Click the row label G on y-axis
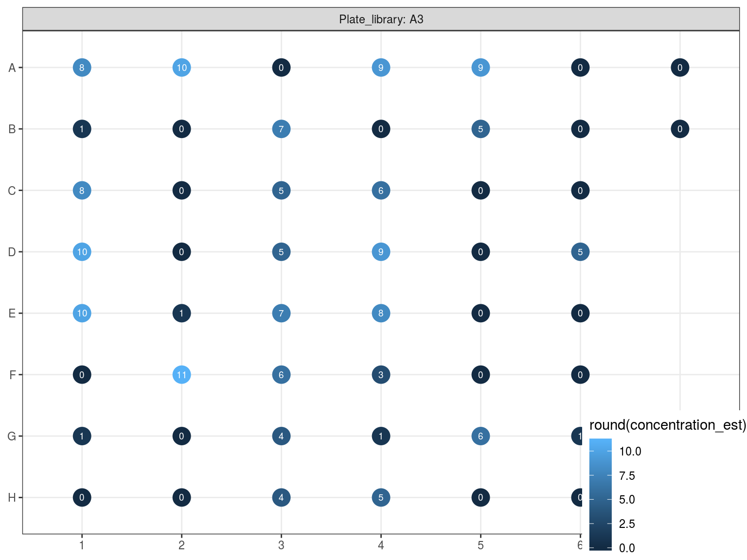This screenshot has height=560, width=747. coord(12,436)
